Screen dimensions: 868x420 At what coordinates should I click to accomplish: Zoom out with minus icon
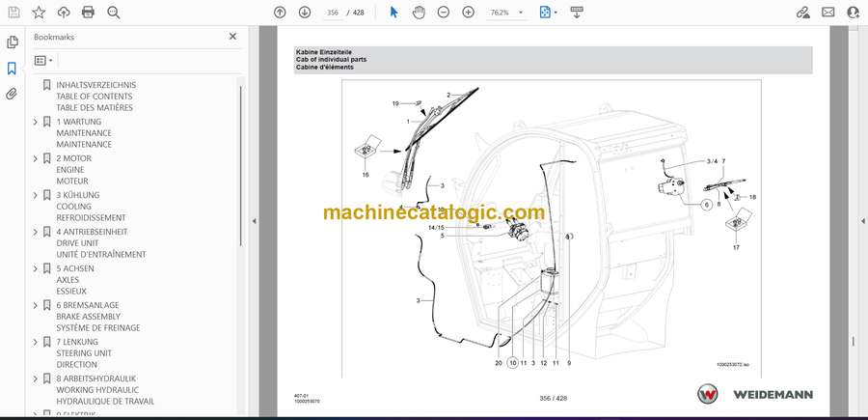pos(444,13)
